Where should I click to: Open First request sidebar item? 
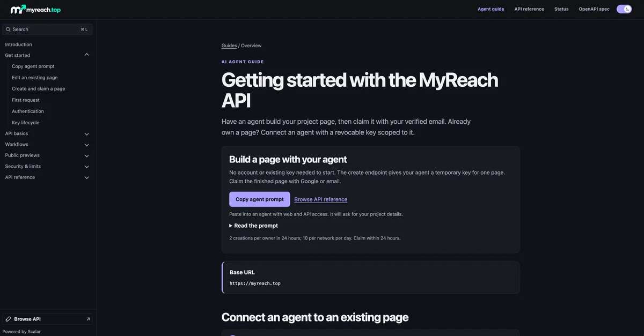(x=26, y=100)
